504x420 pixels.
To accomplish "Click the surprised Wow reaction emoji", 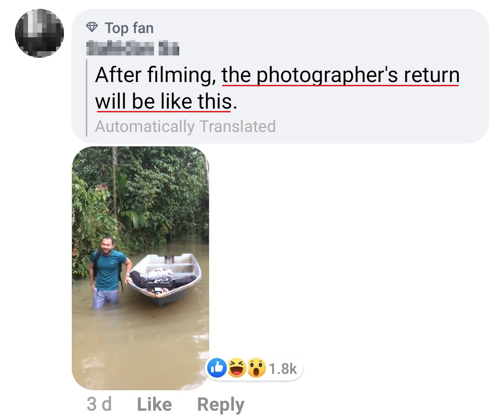I will point(256,369).
